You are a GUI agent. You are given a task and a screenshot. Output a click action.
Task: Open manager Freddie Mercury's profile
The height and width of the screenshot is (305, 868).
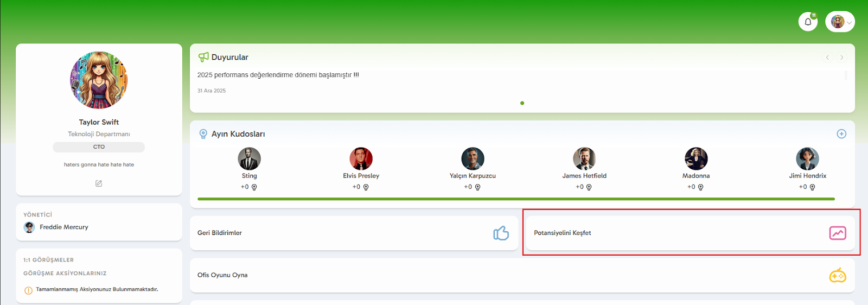pyautogui.click(x=63, y=227)
